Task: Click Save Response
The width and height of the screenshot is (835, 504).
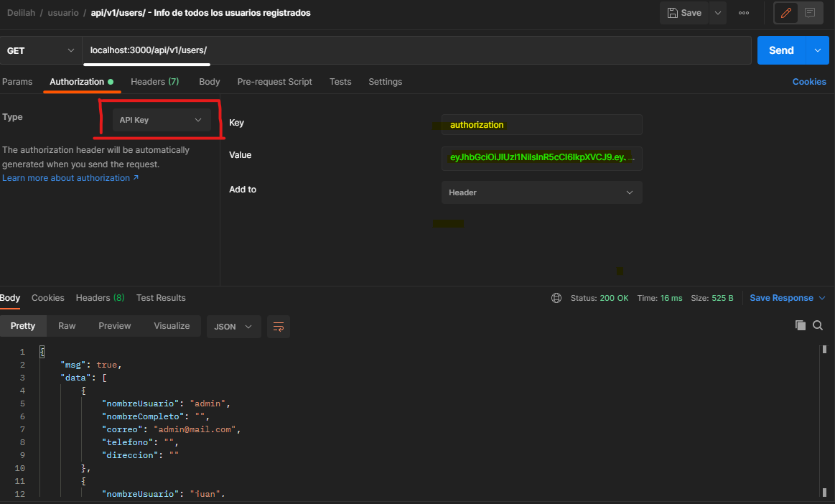Action: 781,298
